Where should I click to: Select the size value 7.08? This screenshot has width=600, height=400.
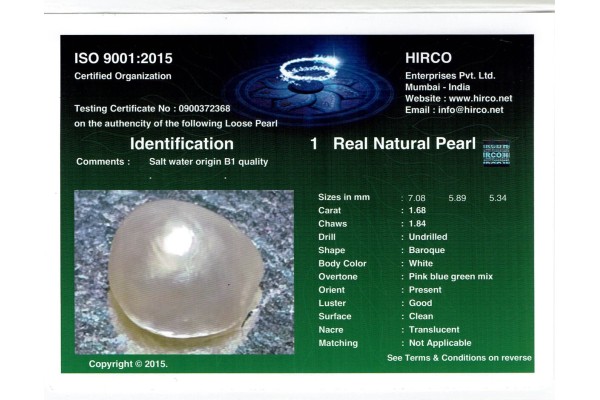click(417, 198)
